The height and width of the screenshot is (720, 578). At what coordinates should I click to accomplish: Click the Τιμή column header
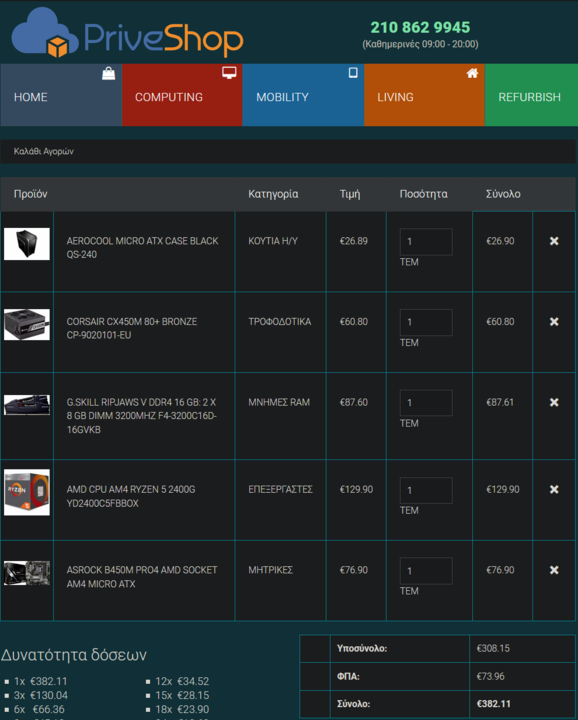pyautogui.click(x=350, y=194)
